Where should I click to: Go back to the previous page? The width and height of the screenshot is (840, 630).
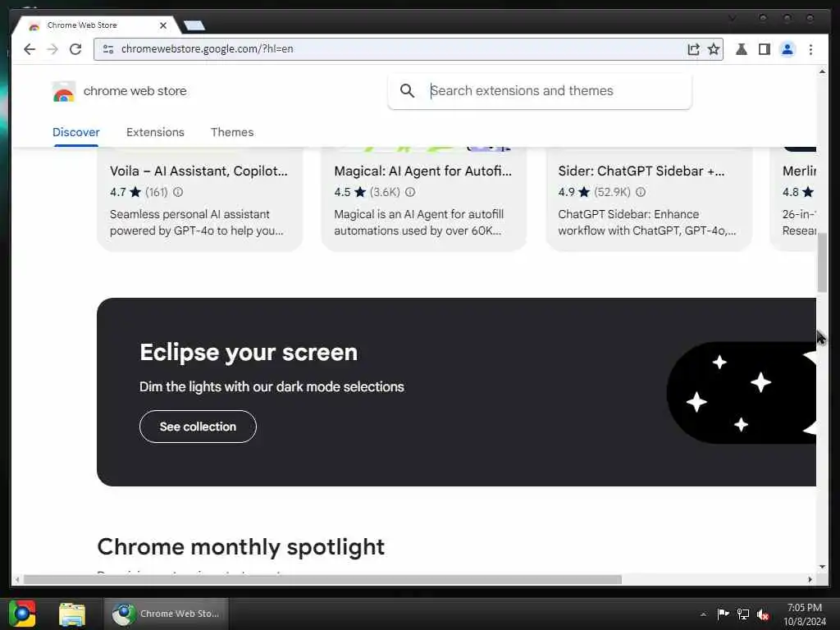click(30, 49)
